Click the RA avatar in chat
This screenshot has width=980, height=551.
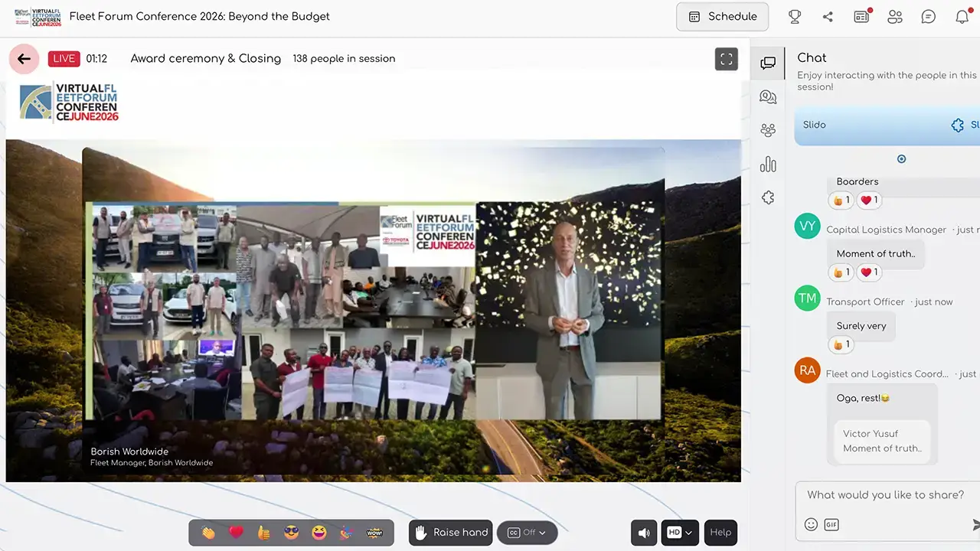808,370
